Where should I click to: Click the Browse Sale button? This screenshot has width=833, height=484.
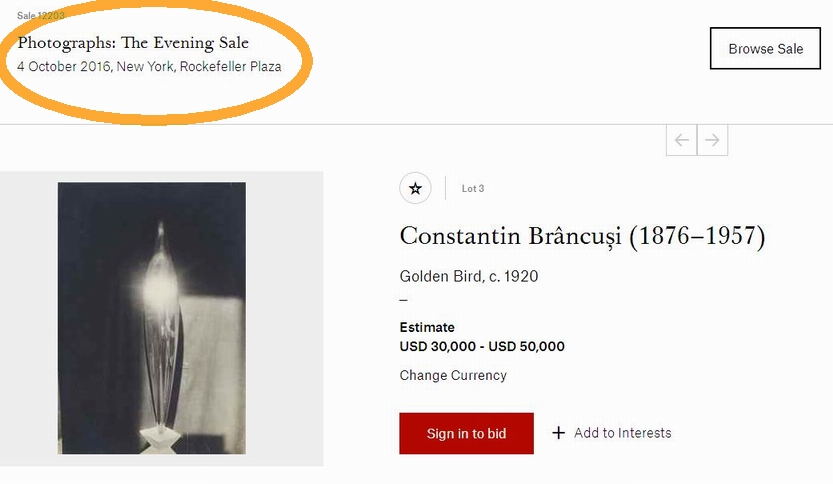click(x=765, y=48)
